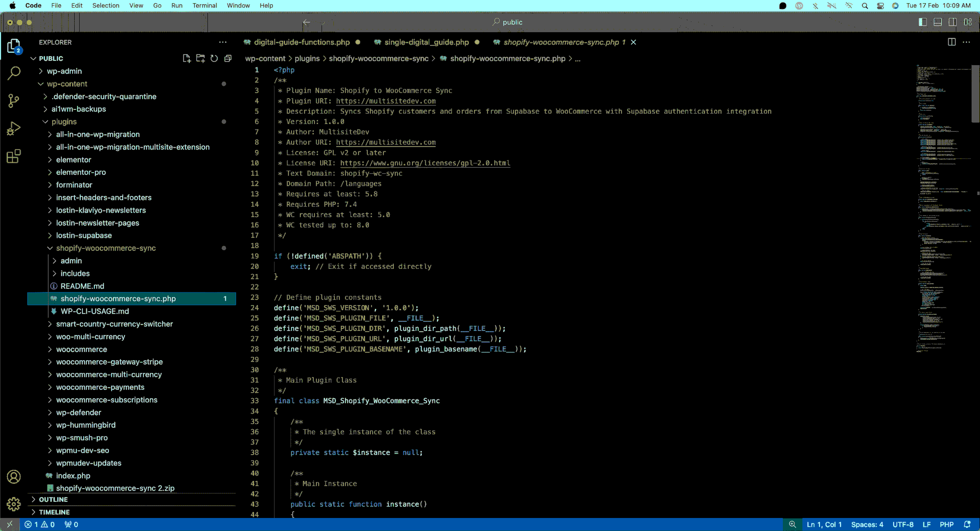Toggle the bottom panel layout button
Image resolution: width=980 pixels, height=531 pixels.
[938, 22]
